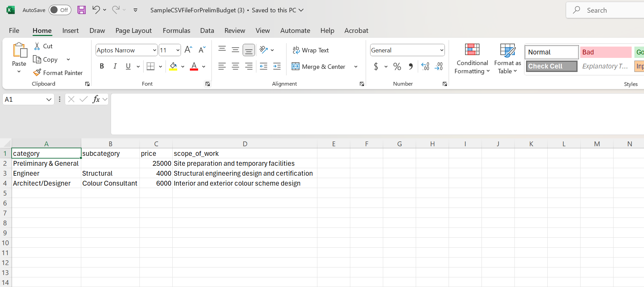
Task: Open Conditional Formatting menu
Action: [472, 59]
